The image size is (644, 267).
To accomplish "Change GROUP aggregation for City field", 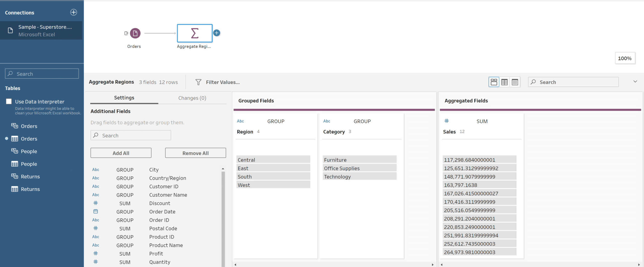I will click(125, 170).
